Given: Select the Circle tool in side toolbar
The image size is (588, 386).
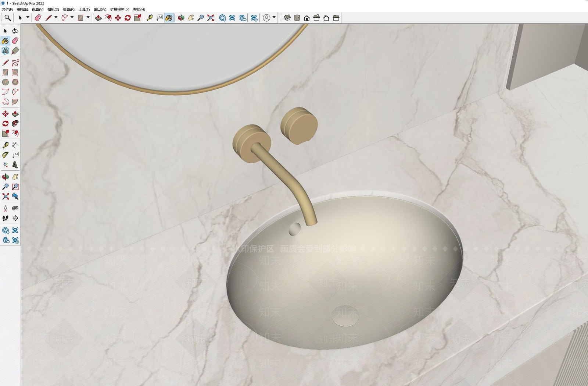Looking at the screenshot, I should coord(6,82).
